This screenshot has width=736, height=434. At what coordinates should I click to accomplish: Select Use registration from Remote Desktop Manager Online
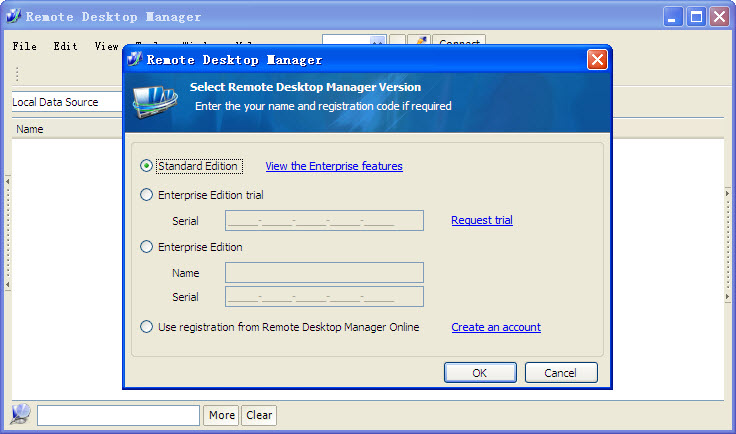[147, 327]
